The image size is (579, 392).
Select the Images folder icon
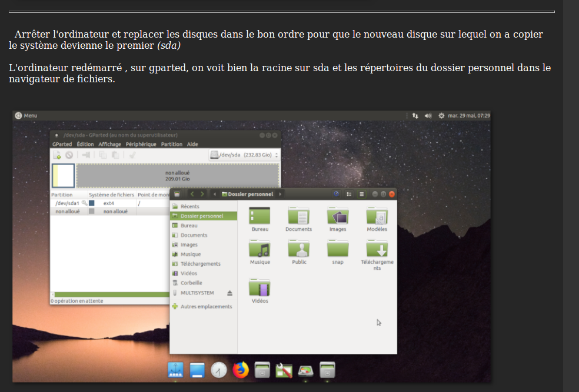[338, 216]
